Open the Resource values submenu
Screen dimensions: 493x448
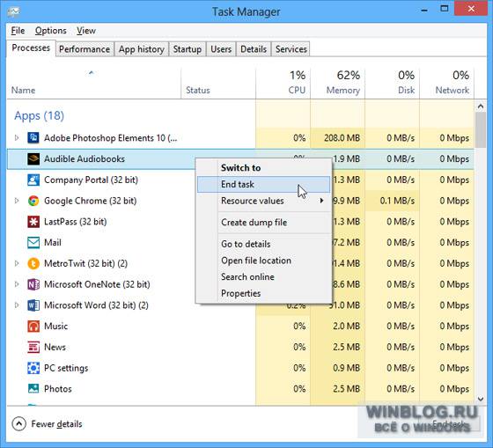pos(264,201)
